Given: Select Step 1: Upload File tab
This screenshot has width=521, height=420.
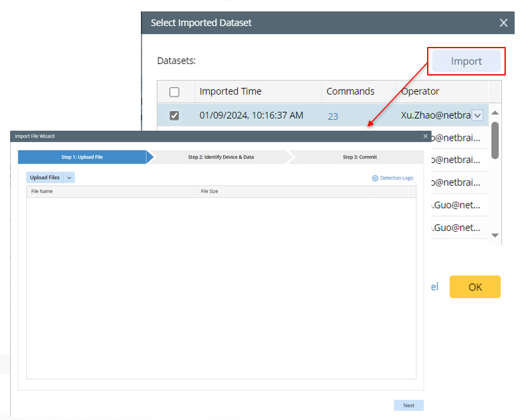Looking at the screenshot, I should tap(82, 157).
